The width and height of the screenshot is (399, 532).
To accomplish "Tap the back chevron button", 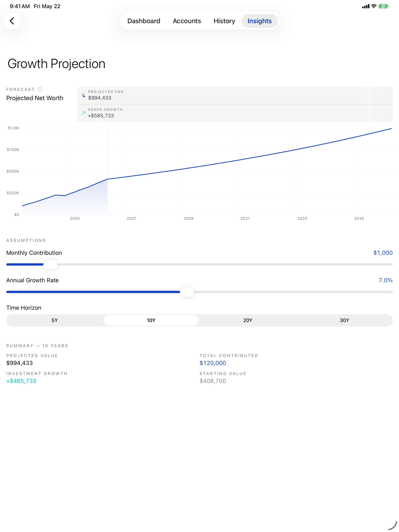I will 12,21.
